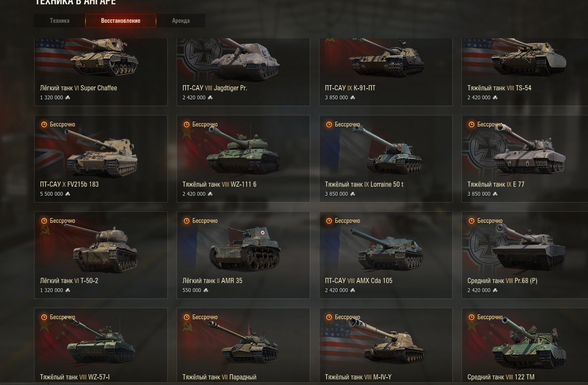Select the Восстановление tab
This screenshot has width=588, height=385.
(121, 21)
